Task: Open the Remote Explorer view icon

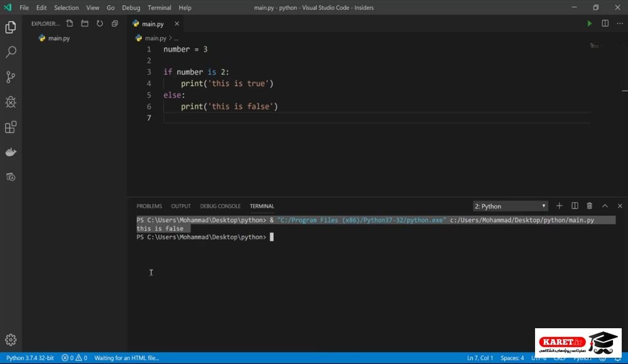Action: pyautogui.click(x=11, y=177)
